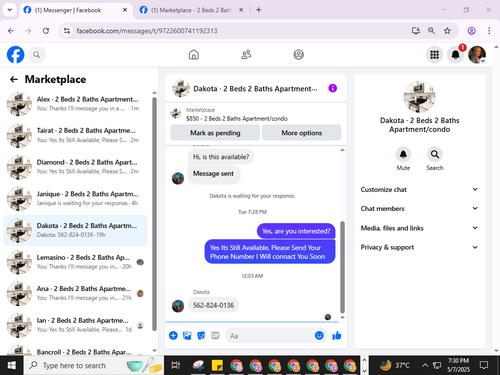Send a thumbs up like
Image resolution: width=500 pixels, height=375 pixels.
[x=337, y=335]
